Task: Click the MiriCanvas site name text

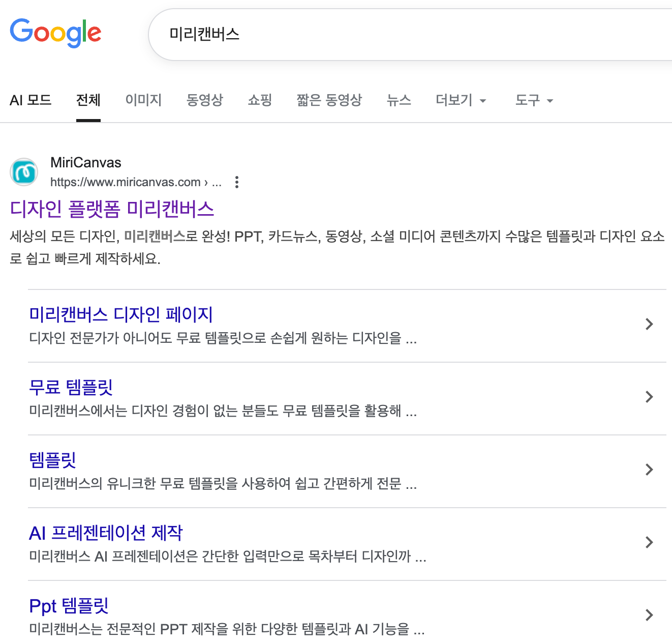Action: [86, 163]
